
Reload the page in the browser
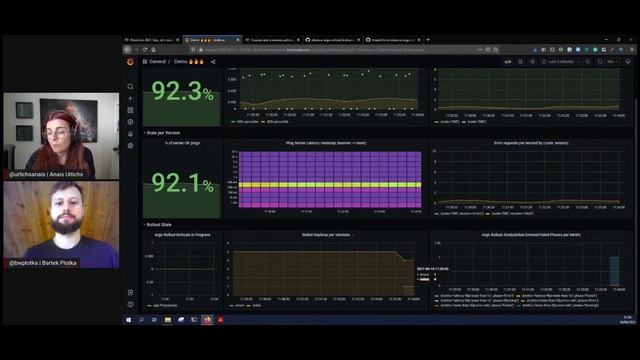144,50
